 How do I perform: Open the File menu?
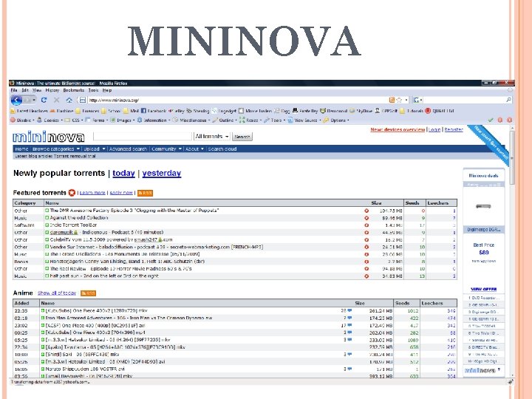(x=14, y=90)
